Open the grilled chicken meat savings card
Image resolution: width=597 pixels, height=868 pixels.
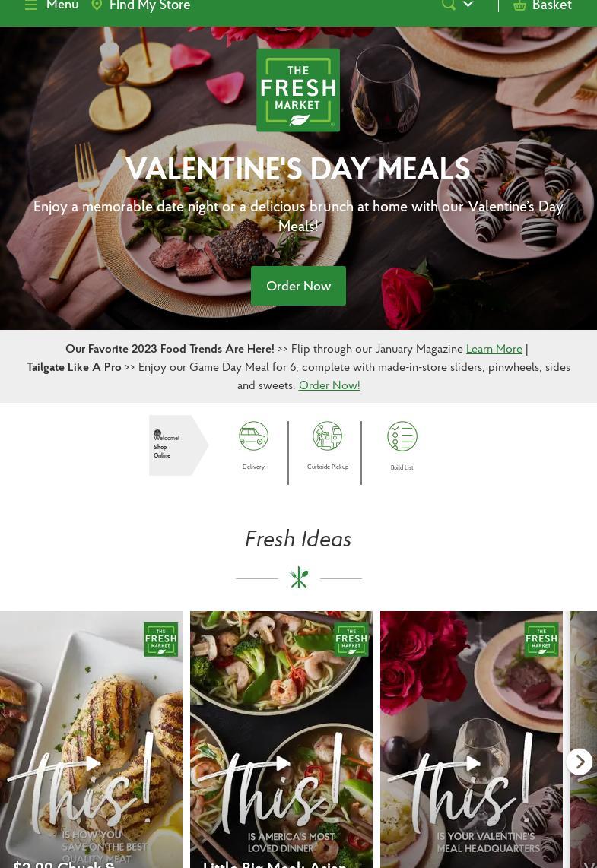pos(91,740)
